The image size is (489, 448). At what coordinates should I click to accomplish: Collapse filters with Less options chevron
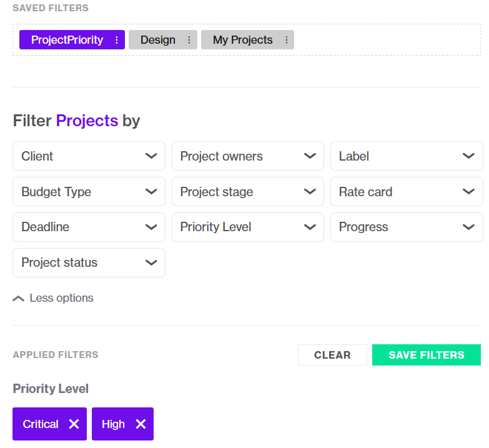pyautogui.click(x=18, y=299)
